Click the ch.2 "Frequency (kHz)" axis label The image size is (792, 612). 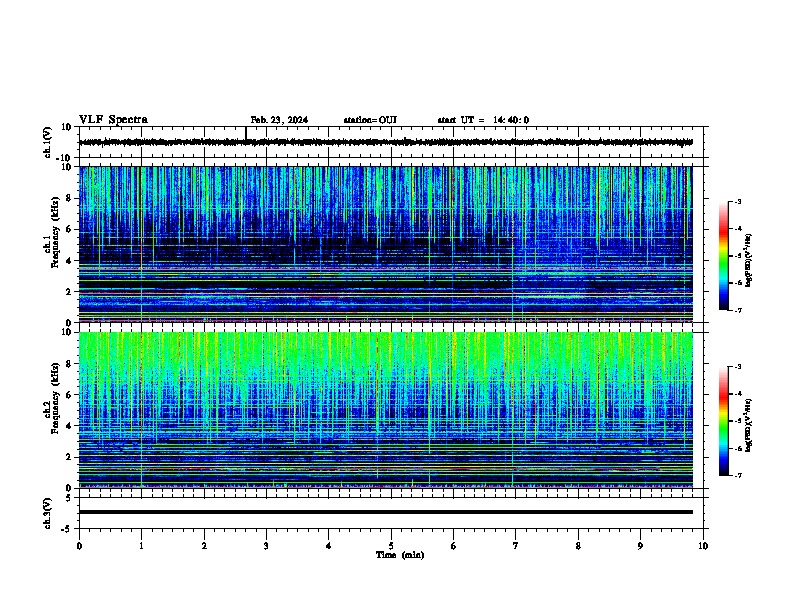coord(54,398)
